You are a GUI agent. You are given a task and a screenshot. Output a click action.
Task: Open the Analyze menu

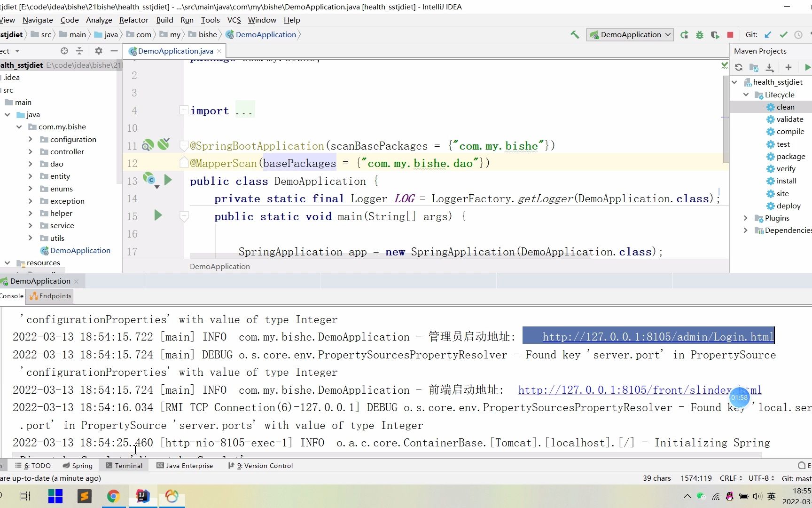point(99,20)
